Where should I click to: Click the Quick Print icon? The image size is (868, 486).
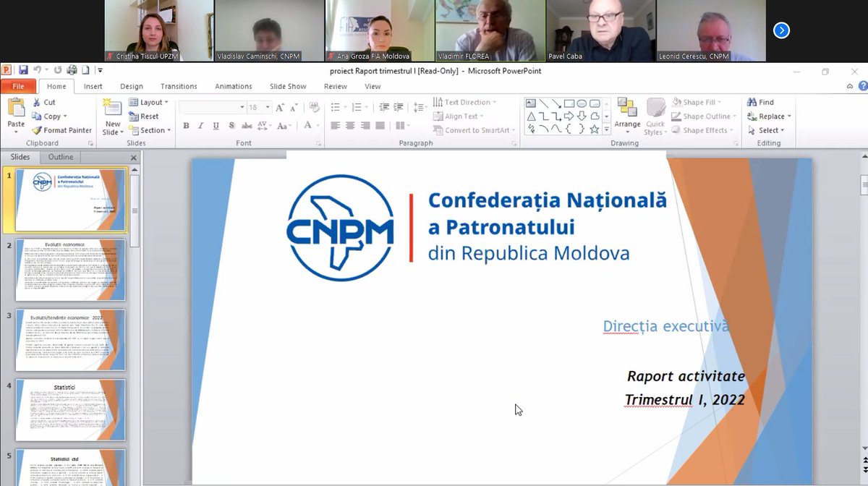[x=72, y=70]
